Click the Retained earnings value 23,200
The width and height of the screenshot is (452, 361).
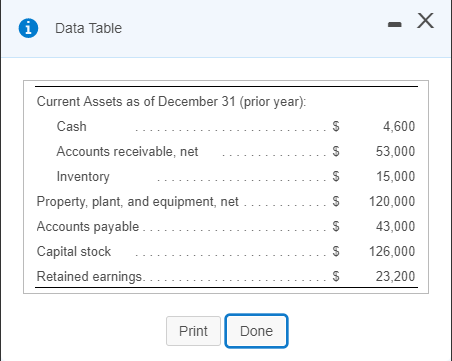395,276
